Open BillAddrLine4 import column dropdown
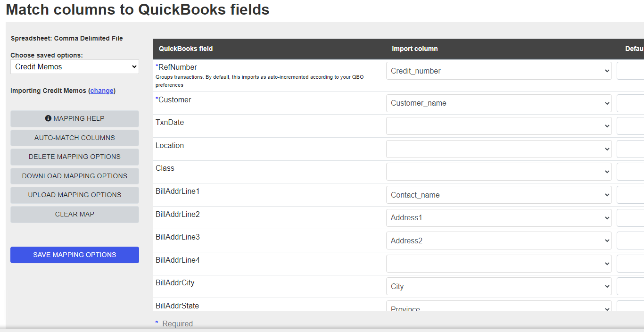This screenshot has height=332, width=644. (499, 264)
